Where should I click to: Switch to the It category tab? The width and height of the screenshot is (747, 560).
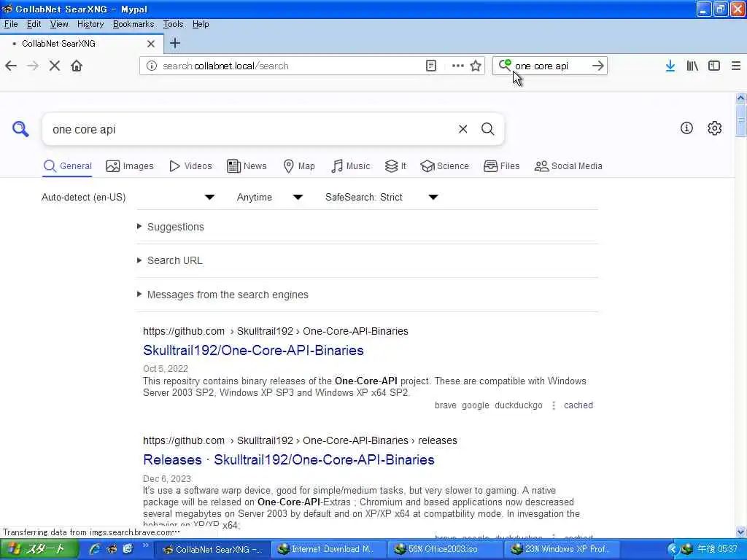[x=395, y=166]
